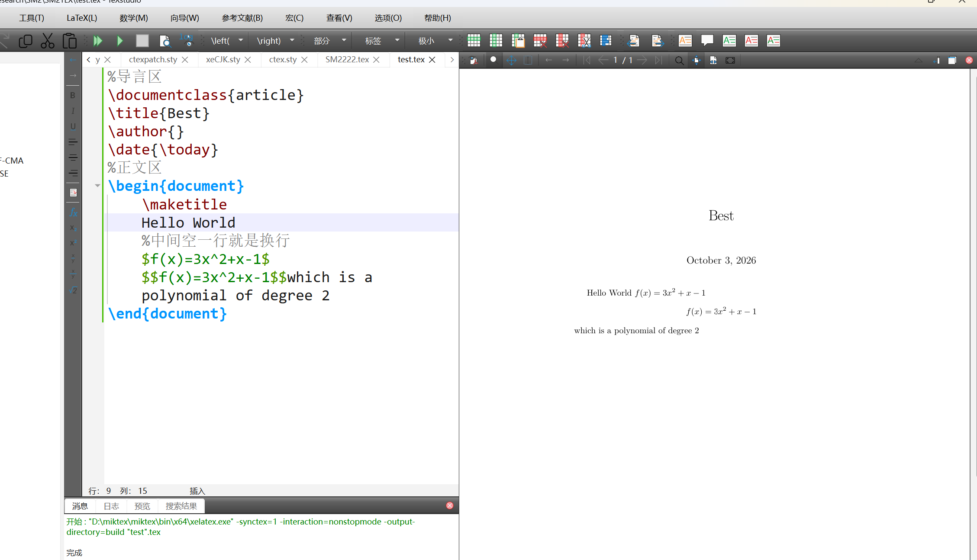Image resolution: width=977 pixels, height=560 pixels.
Task: Click the Copy icon
Action: click(26, 41)
